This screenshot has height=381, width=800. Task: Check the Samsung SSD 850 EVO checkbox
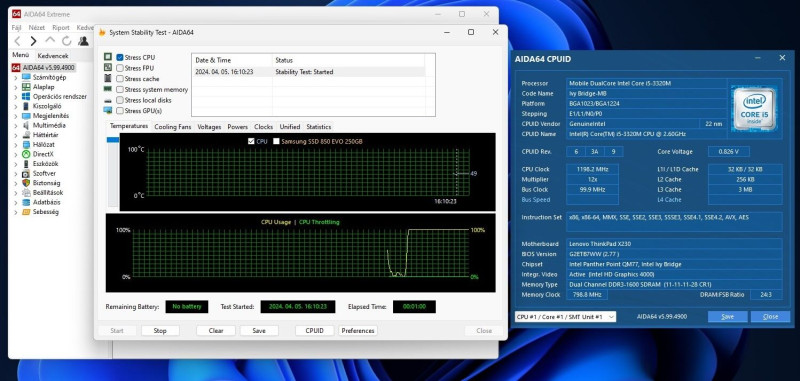(277, 141)
